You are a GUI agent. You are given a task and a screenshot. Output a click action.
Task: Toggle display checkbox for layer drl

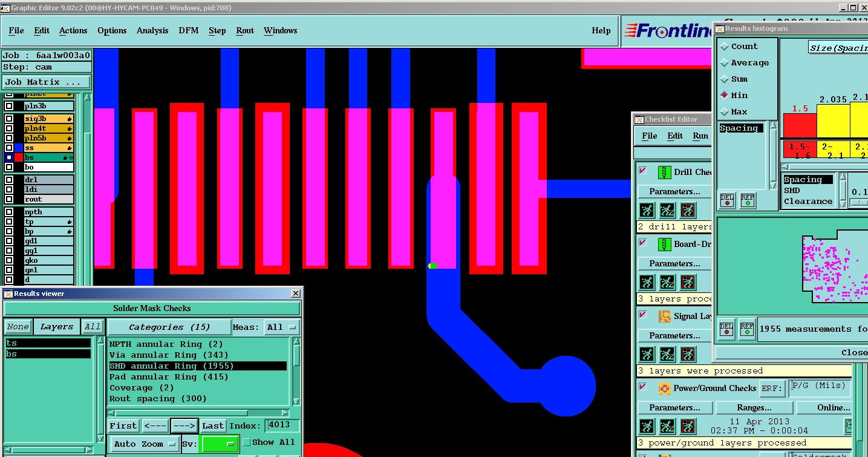point(9,180)
